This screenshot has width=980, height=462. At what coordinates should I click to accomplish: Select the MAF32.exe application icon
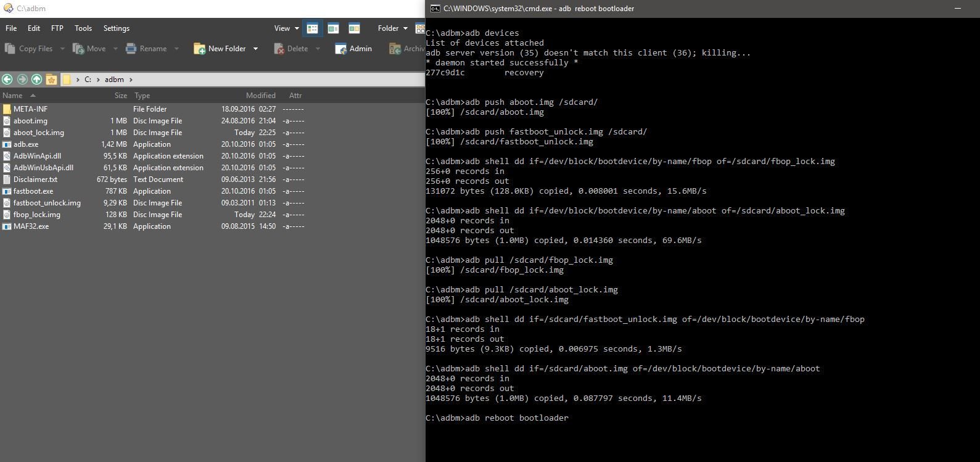click(7, 226)
